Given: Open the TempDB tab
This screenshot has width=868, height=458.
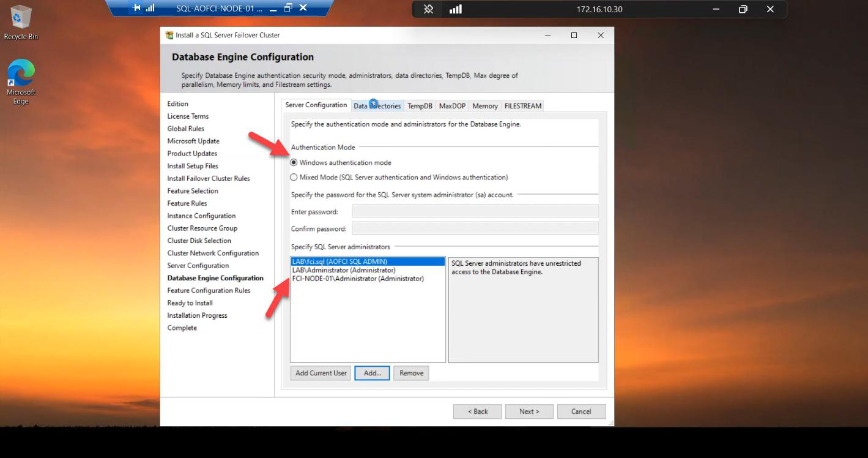Looking at the screenshot, I should click(420, 106).
